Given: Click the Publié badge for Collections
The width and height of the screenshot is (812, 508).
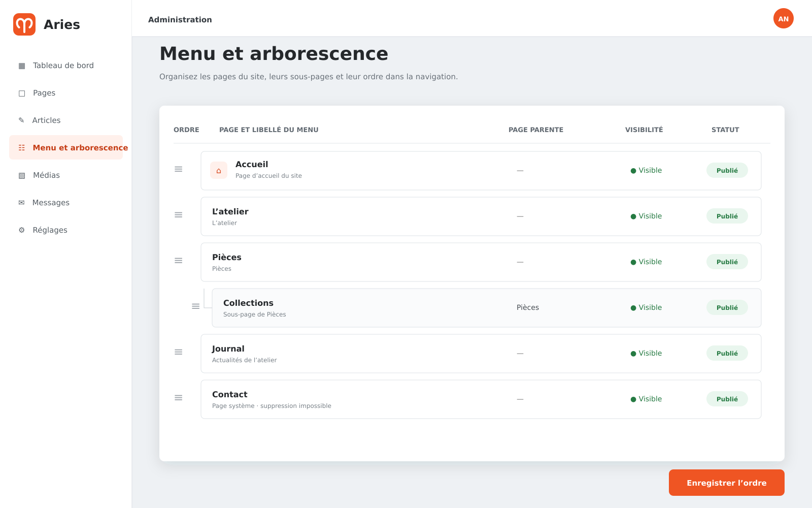Looking at the screenshot, I should (x=727, y=308).
